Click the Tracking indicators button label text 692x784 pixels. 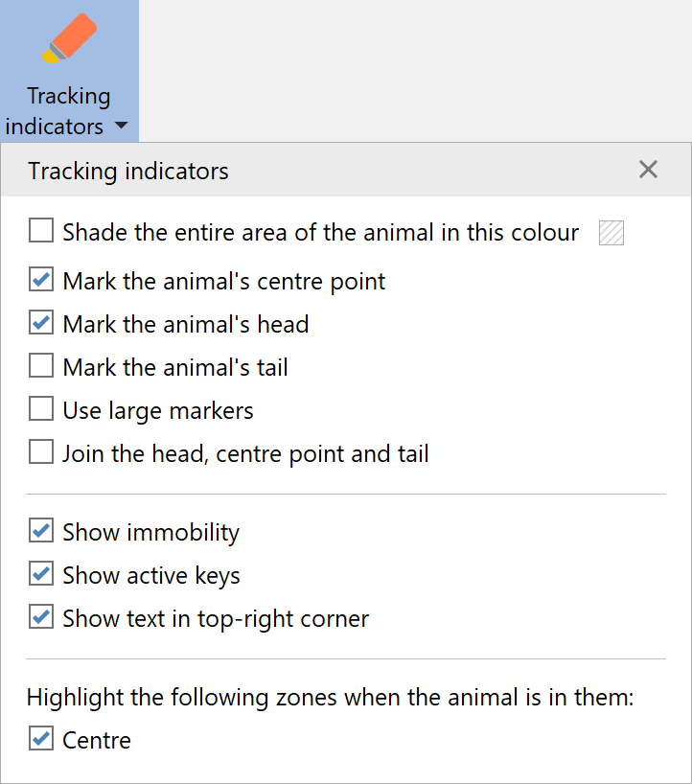[x=68, y=111]
